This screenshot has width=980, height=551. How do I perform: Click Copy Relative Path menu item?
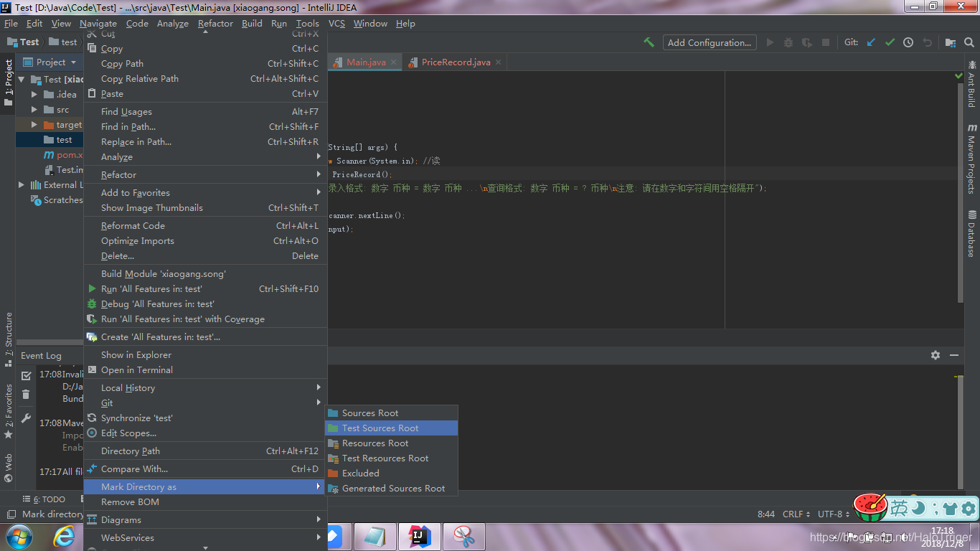click(205, 78)
